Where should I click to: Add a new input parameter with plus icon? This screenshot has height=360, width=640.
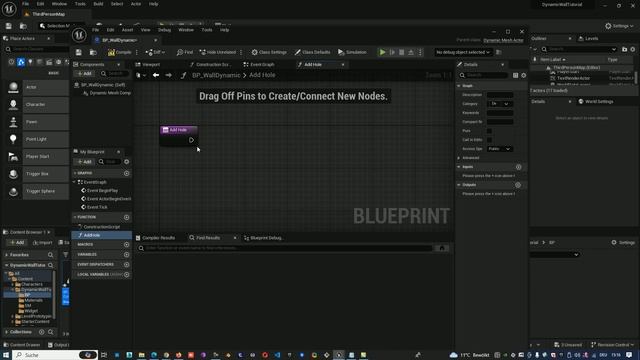pyautogui.click(x=518, y=167)
